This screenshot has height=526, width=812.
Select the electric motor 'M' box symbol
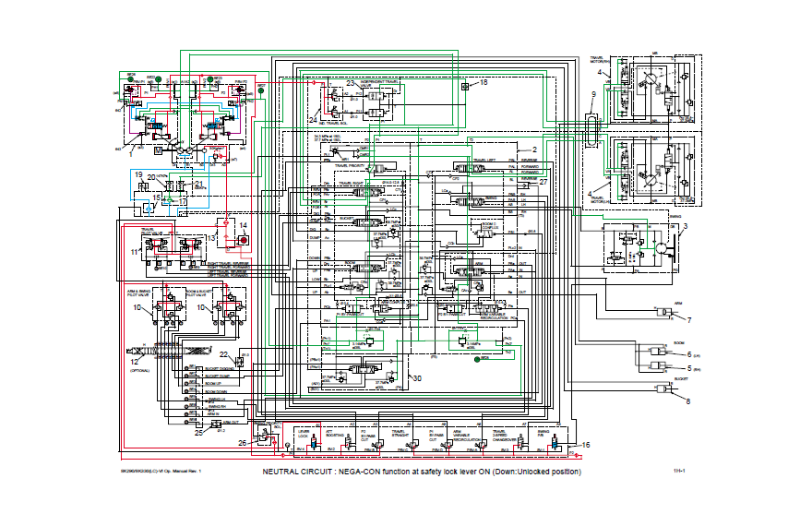coord(158,149)
